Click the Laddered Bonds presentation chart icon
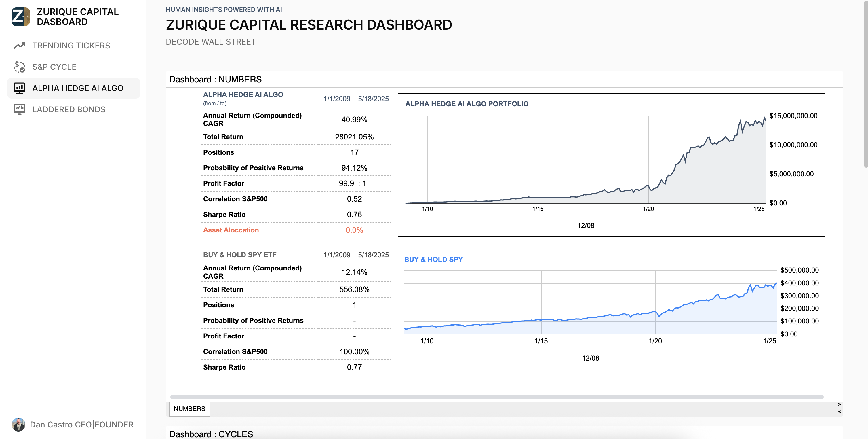This screenshot has height=439, width=868. [x=20, y=109]
